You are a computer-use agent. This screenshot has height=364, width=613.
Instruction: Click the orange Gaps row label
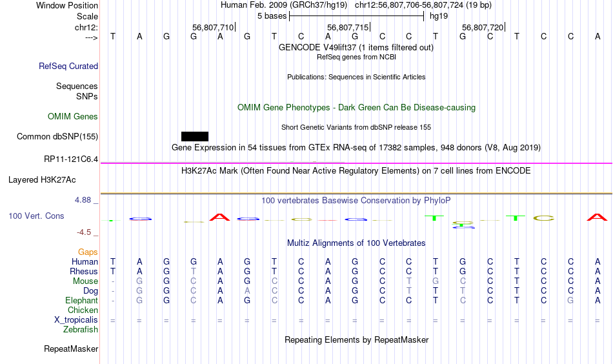coord(88,252)
